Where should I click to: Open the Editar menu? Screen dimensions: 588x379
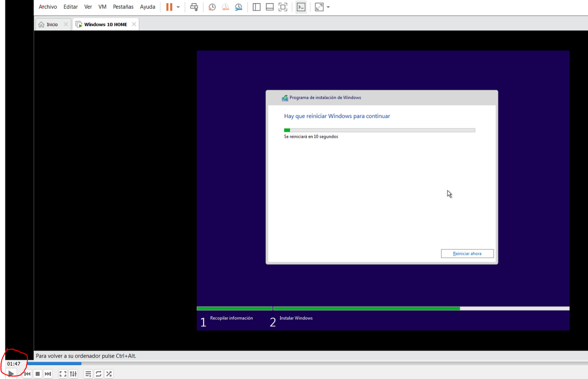pos(71,7)
